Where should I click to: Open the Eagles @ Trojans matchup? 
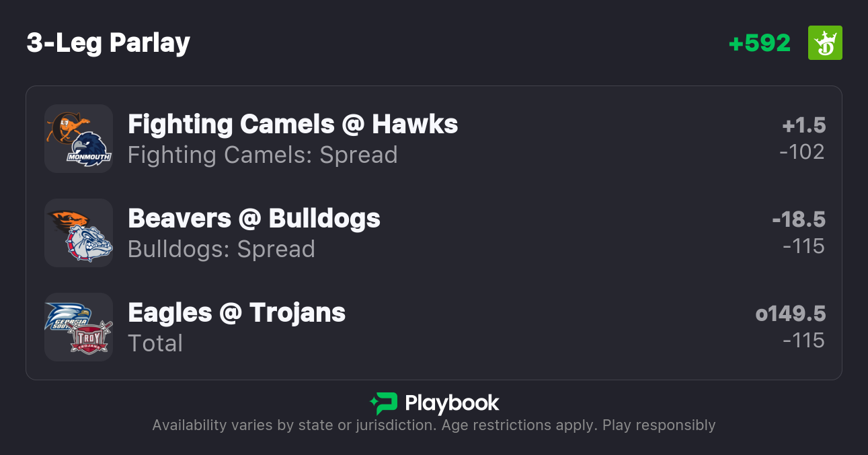(236, 313)
